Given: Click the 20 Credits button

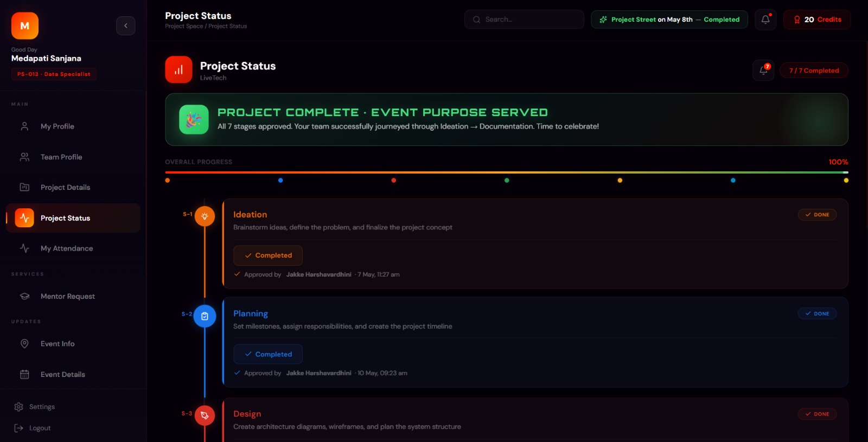Looking at the screenshot, I should click(817, 20).
